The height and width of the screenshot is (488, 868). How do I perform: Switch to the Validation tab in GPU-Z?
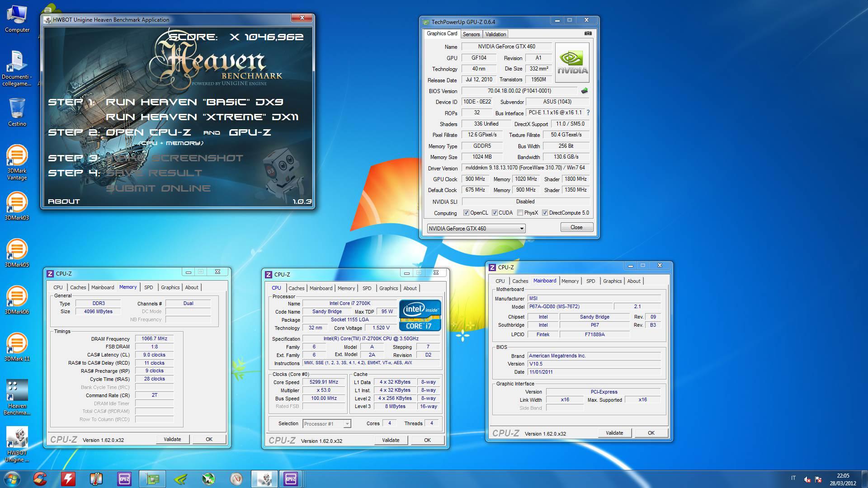pyautogui.click(x=495, y=34)
